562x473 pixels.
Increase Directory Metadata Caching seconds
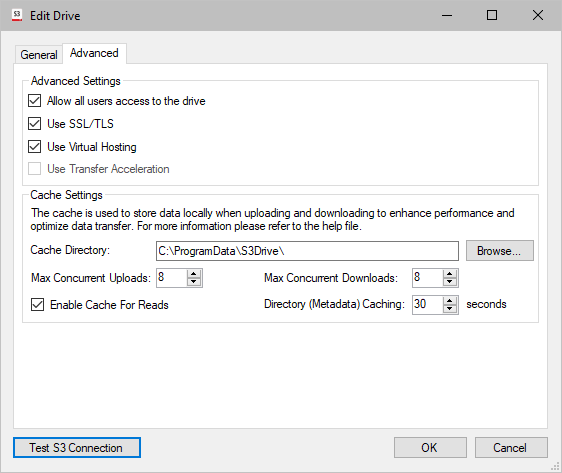click(x=449, y=301)
